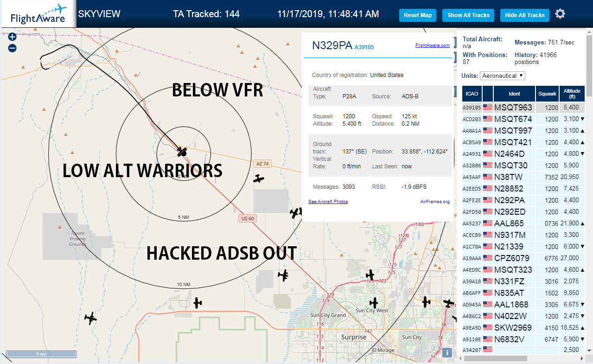
Task: Select the MSQT963 row
Action: point(523,108)
